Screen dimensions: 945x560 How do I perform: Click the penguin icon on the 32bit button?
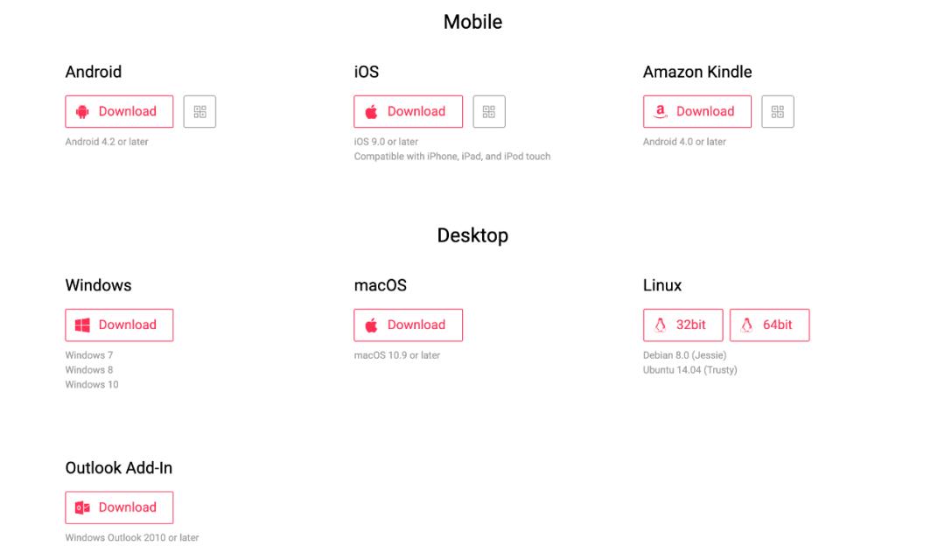[661, 325]
